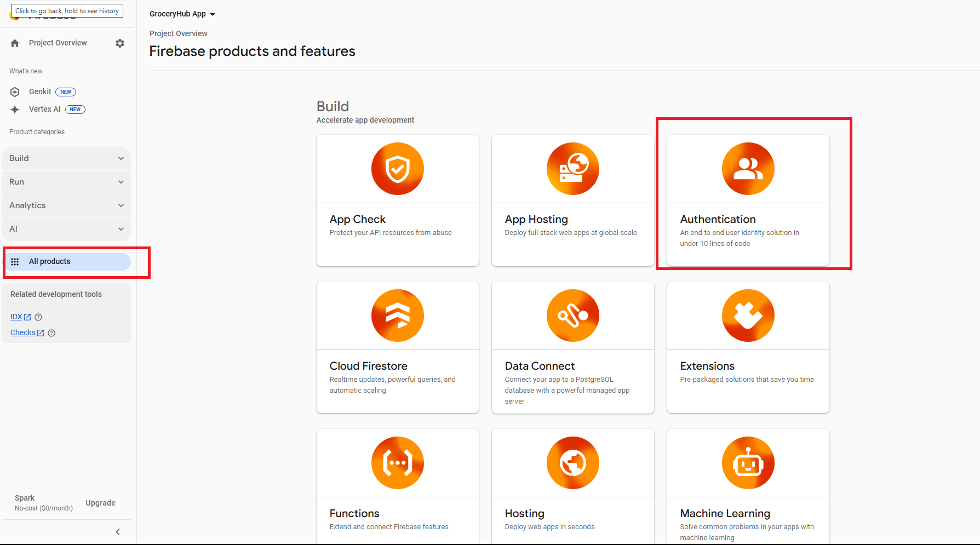Image resolution: width=980 pixels, height=545 pixels.
Task: Click the Hosting globe icon
Action: click(573, 463)
